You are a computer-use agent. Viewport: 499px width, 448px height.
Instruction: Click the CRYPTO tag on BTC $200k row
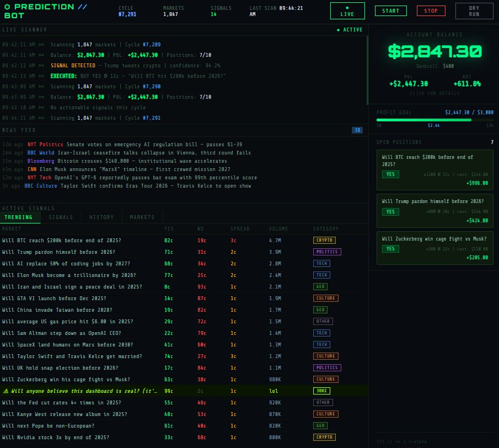[x=324, y=241]
